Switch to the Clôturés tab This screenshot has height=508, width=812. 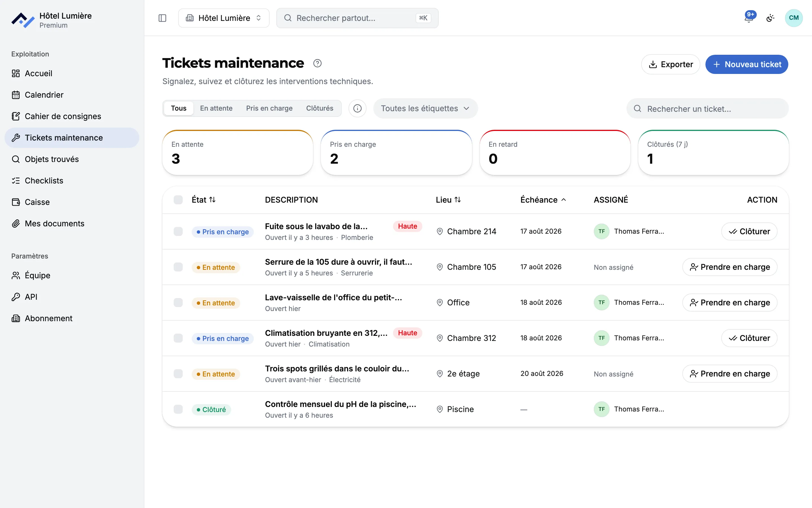coord(319,108)
